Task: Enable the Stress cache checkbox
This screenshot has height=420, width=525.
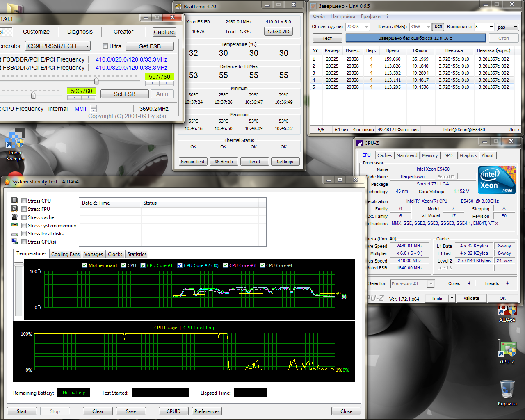Action: tap(24, 217)
